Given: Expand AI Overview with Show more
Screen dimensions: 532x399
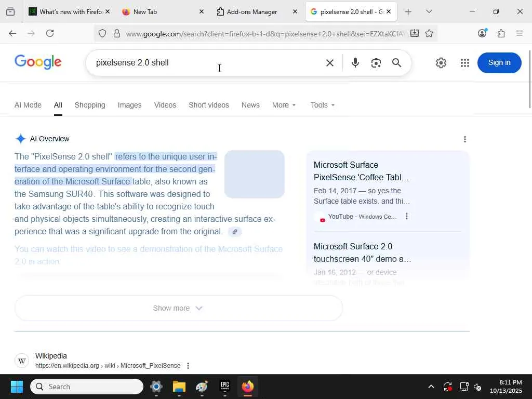Looking at the screenshot, I should click(179, 308).
